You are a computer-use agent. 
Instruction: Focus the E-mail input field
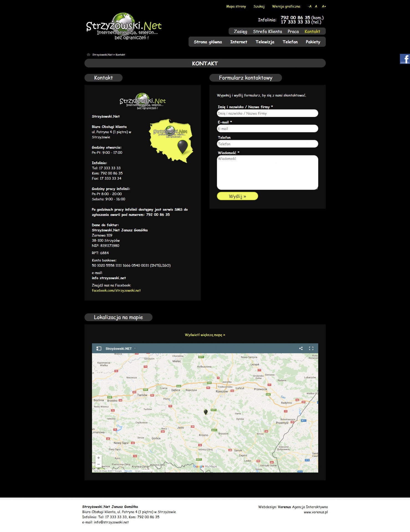click(x=267, y=129)
